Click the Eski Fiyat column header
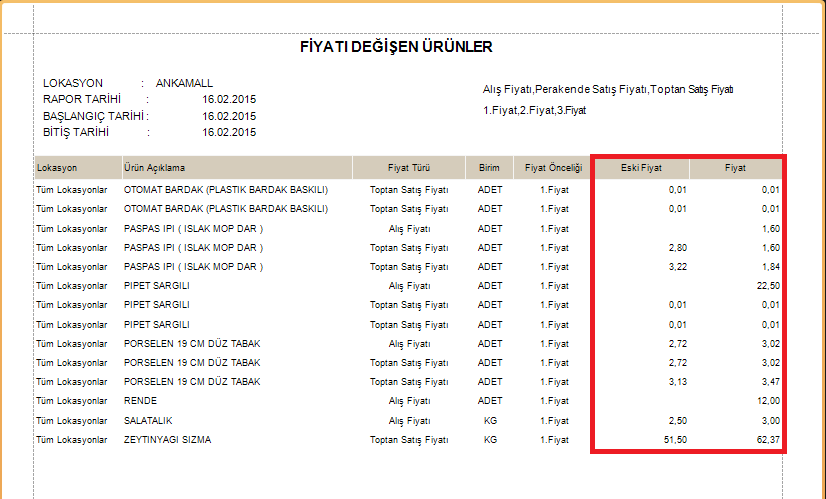This screenshot has height=499, width=826. [x=641, y=168]
